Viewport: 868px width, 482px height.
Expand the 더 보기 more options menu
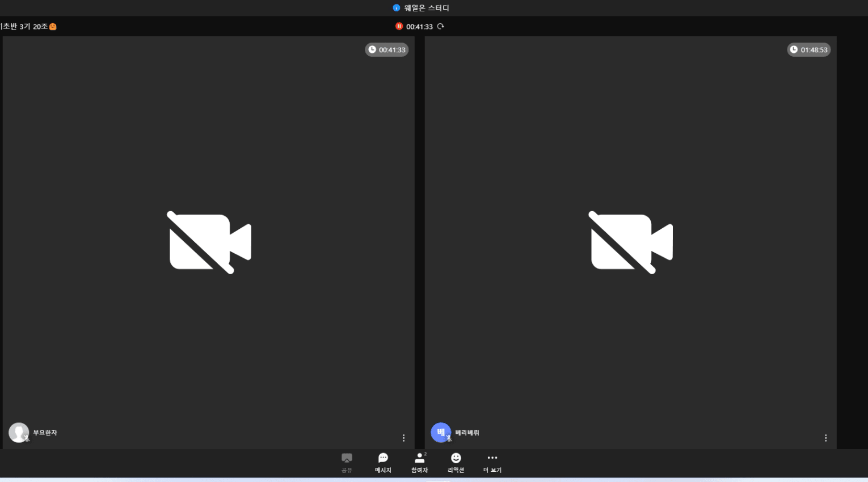tap(492, 463)
